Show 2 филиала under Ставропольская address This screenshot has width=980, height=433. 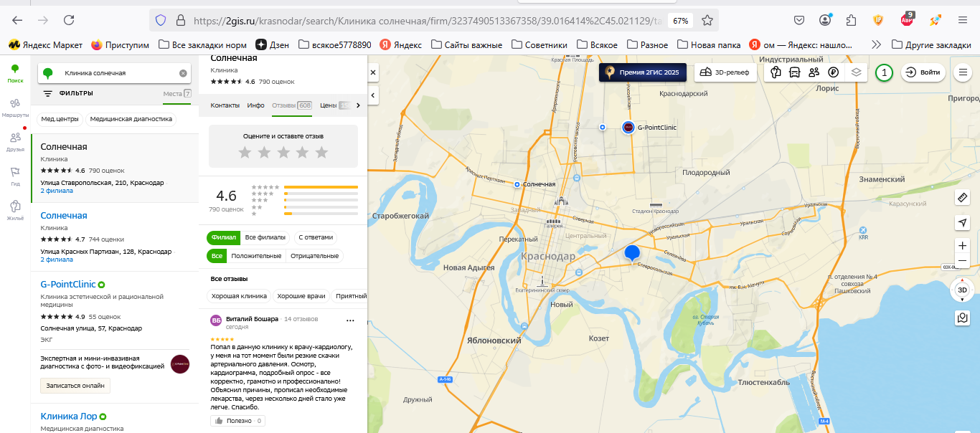point(57,191)
